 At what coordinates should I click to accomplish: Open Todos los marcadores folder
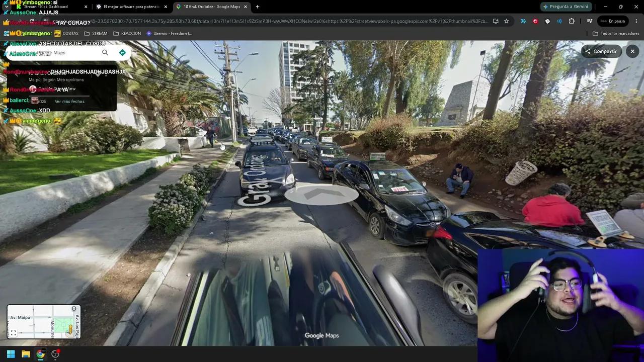(616, 34)
